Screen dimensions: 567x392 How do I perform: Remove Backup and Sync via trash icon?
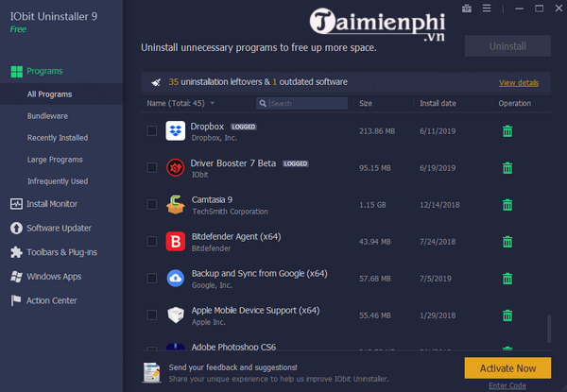(507, 279)
